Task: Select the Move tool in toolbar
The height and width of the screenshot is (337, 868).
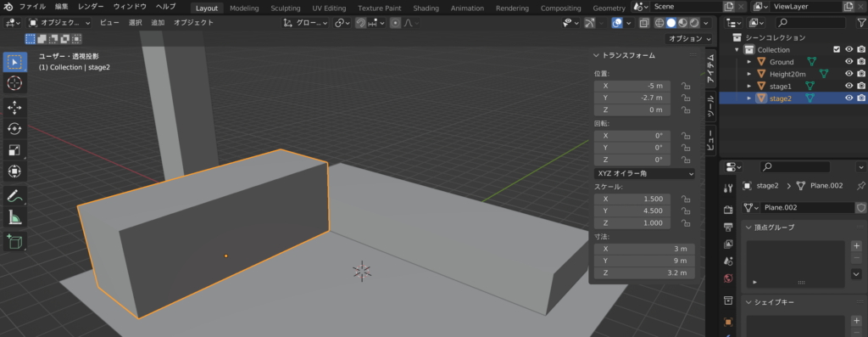Action: (14, 108)
